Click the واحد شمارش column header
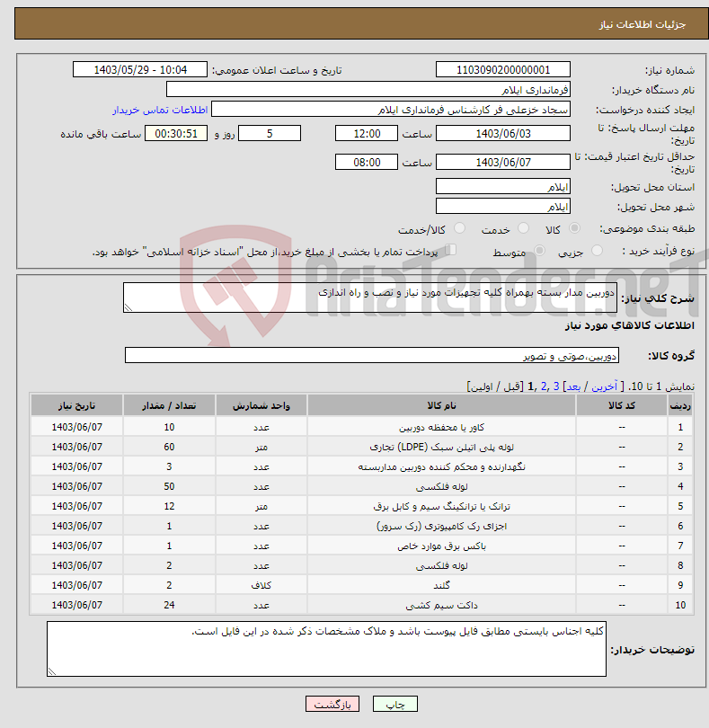This screenshot has width=709, height=728. click(x=261, y=405)
